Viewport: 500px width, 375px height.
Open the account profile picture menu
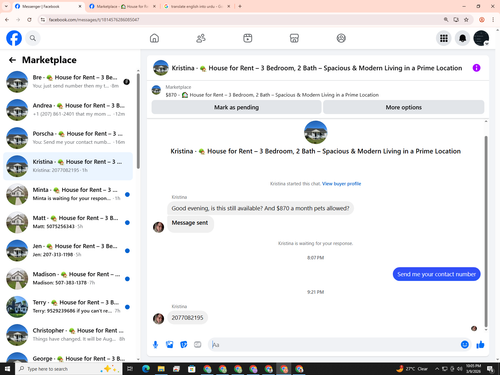(x=481, y=38)
